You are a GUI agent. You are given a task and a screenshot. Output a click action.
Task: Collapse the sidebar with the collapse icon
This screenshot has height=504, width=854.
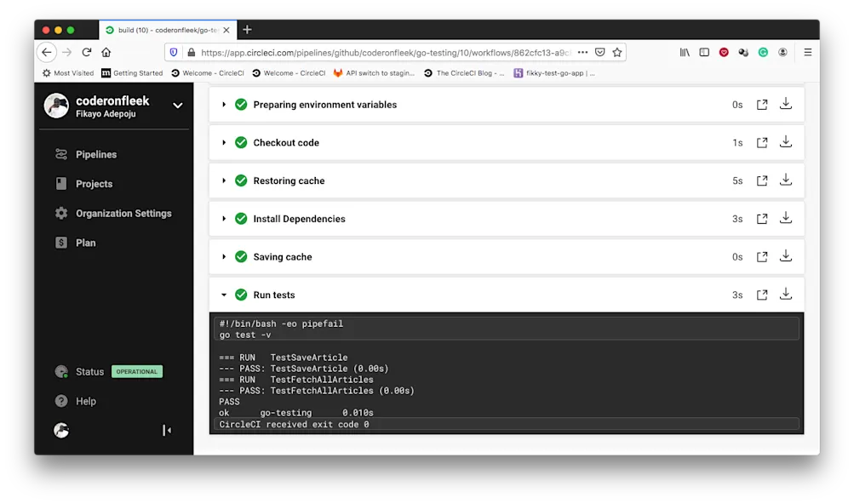167,431
